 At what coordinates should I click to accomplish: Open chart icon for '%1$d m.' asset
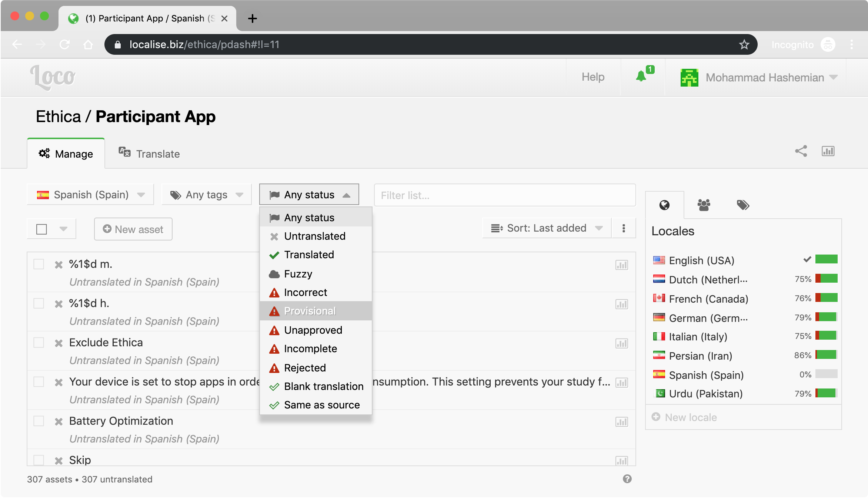pos(621,265)
